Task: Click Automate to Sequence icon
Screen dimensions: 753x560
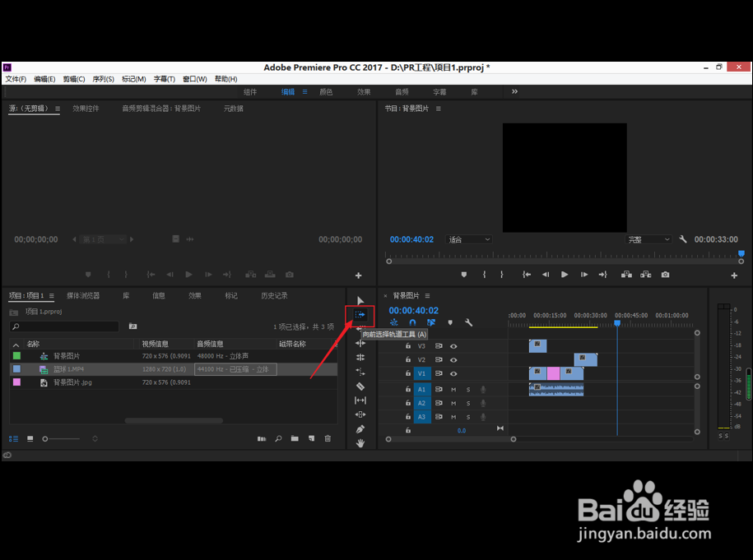Action: point(262,438)
